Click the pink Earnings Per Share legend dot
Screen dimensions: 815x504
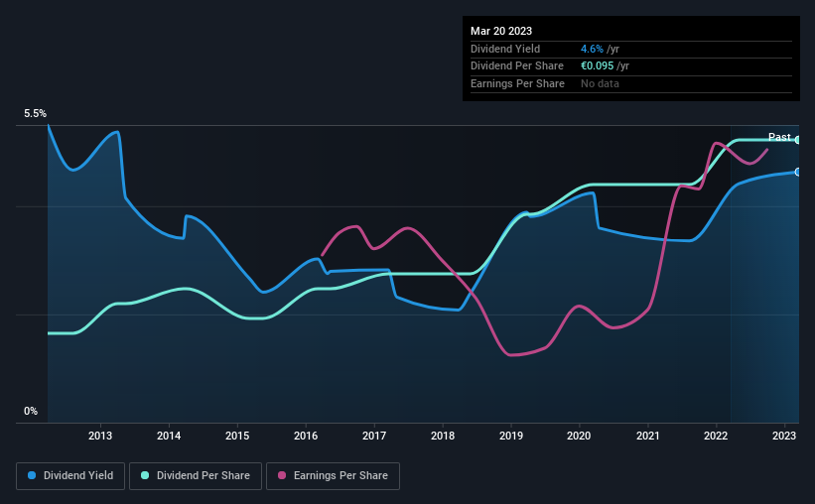click(x=282, y=475)
